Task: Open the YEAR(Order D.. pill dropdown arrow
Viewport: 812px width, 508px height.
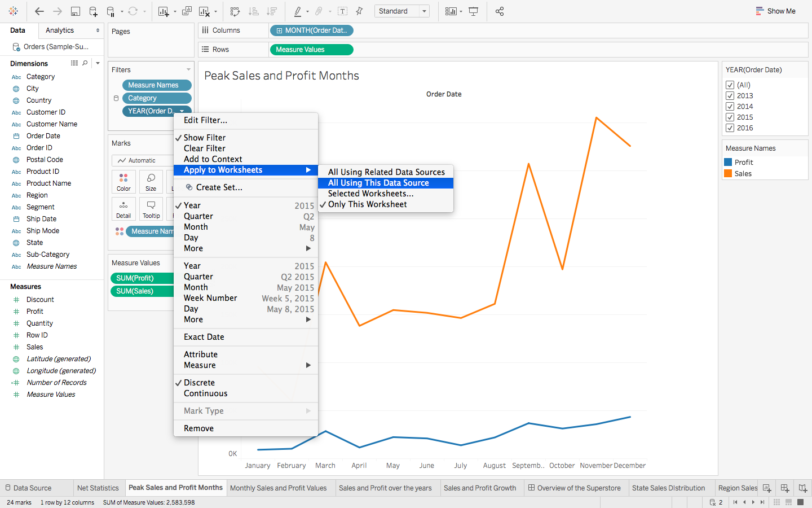Action: click(x=182, y=111)
